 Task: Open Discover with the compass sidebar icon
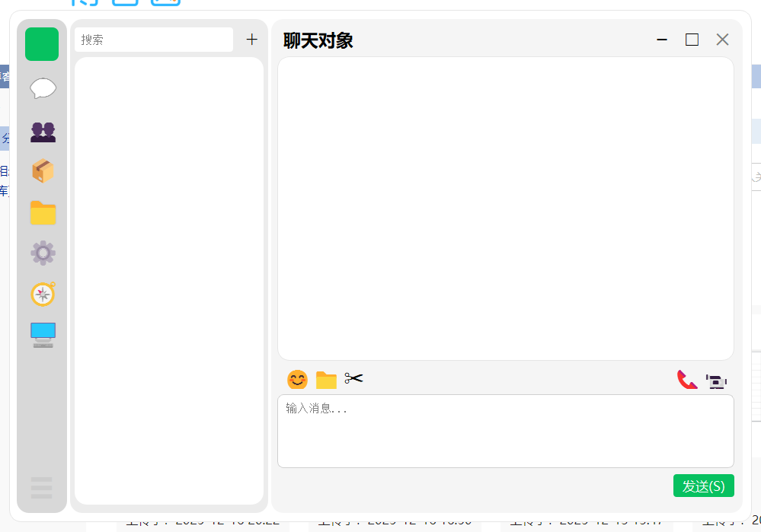(x=42, y=294)
